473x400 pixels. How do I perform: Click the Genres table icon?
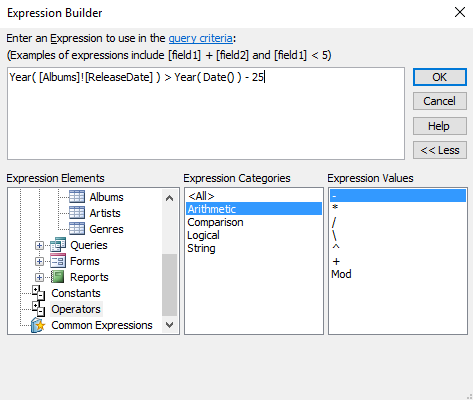pos(77,229)
